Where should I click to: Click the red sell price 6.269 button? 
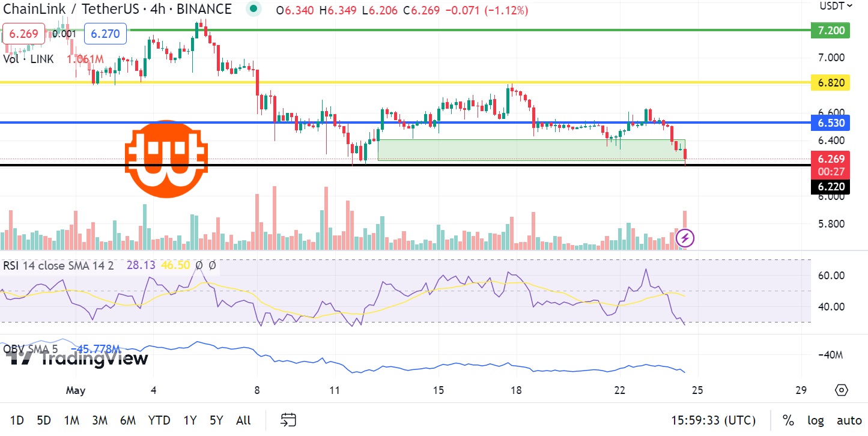pyautogui.click(x=24, y=34)
